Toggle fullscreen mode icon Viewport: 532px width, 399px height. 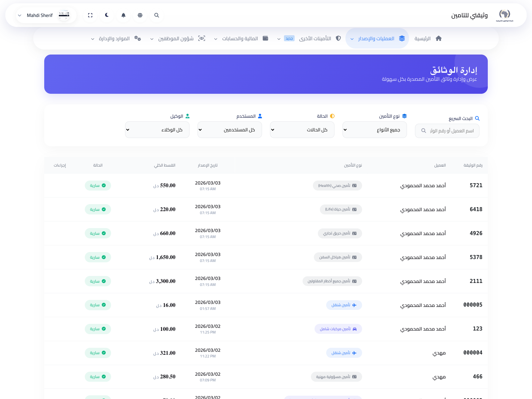(x=90, y=15)
